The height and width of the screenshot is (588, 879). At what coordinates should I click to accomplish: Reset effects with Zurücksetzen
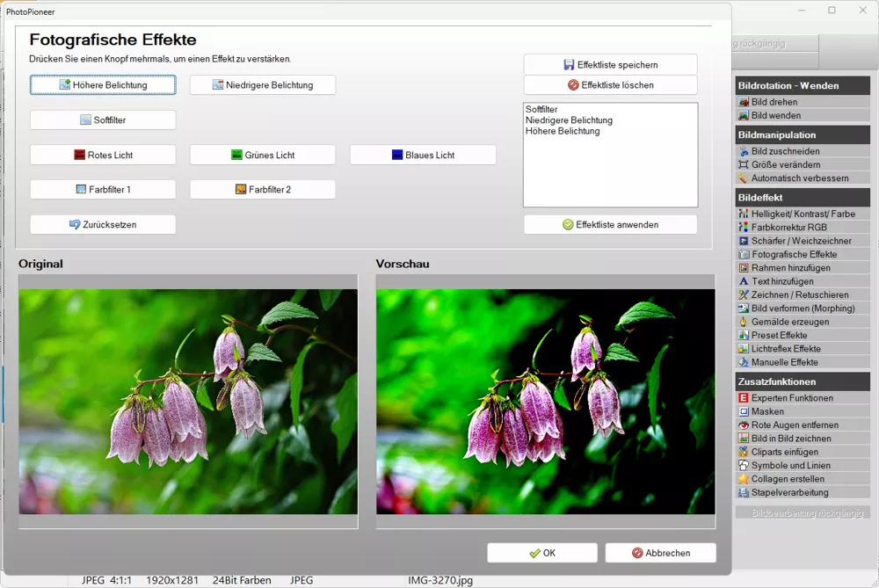coord(103,225)
